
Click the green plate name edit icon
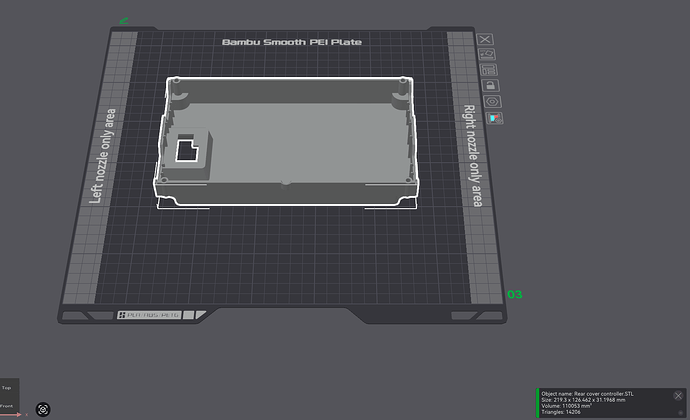pos(124,20)
